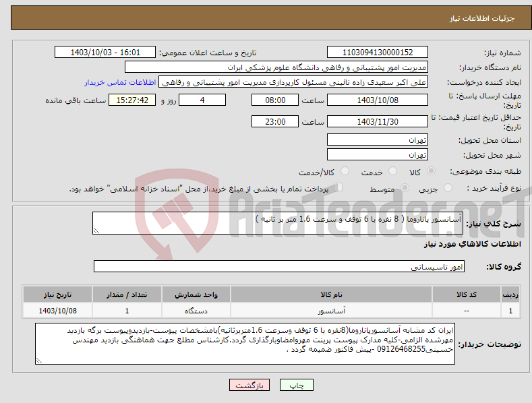
Task: Click the دستگاه unit cell
Action: [196, 311]
